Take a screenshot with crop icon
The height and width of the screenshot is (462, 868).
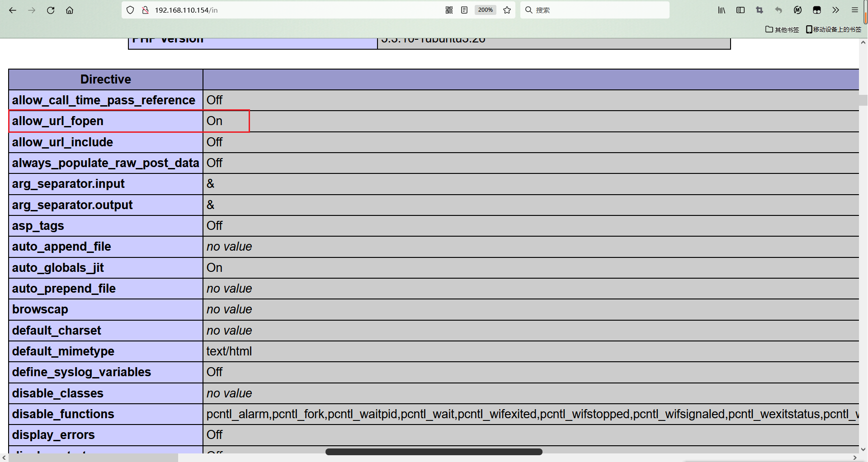[759, 10]
